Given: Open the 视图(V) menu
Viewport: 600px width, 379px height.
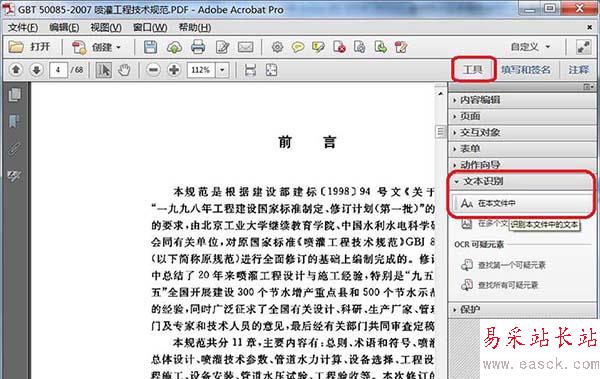Looking at the screenshot, I should point(106,28).
